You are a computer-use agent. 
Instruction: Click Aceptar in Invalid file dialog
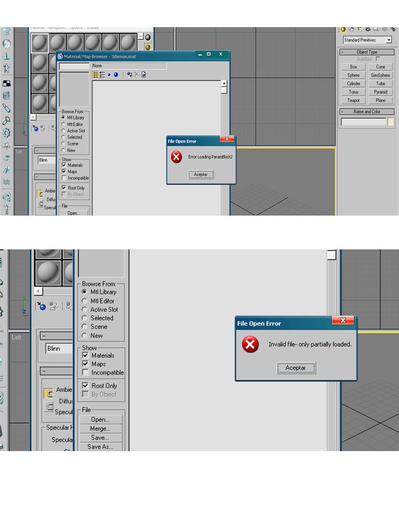point(296,368)
